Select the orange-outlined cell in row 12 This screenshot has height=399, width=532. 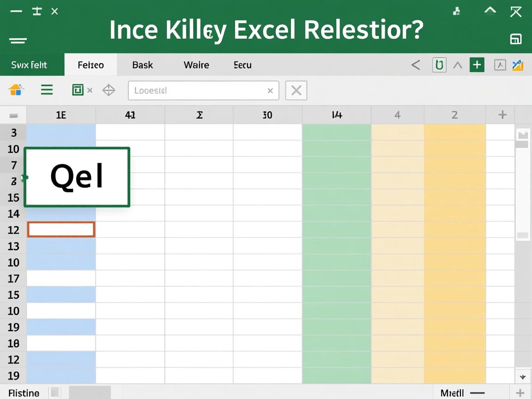(x=61, y=230)
